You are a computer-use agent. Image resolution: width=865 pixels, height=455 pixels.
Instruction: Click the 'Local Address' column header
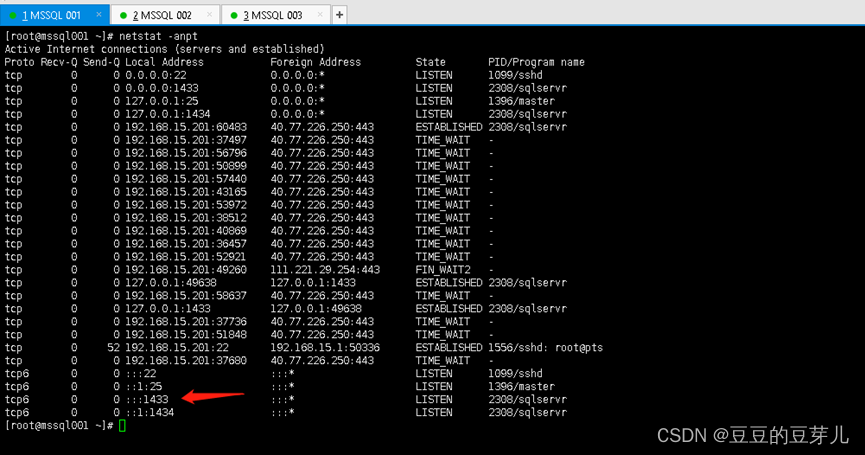(x=164, y=62)
